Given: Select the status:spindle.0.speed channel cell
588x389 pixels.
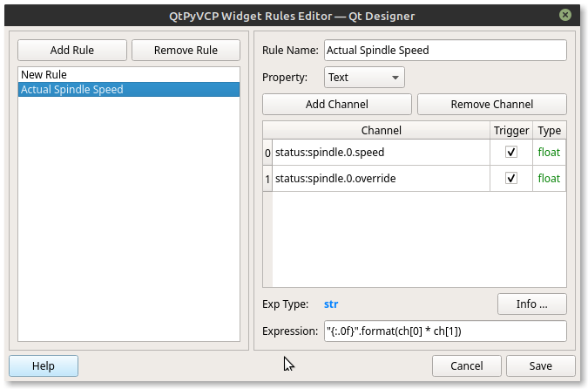Looking at the screenshot, I should (x=381, y=153).
